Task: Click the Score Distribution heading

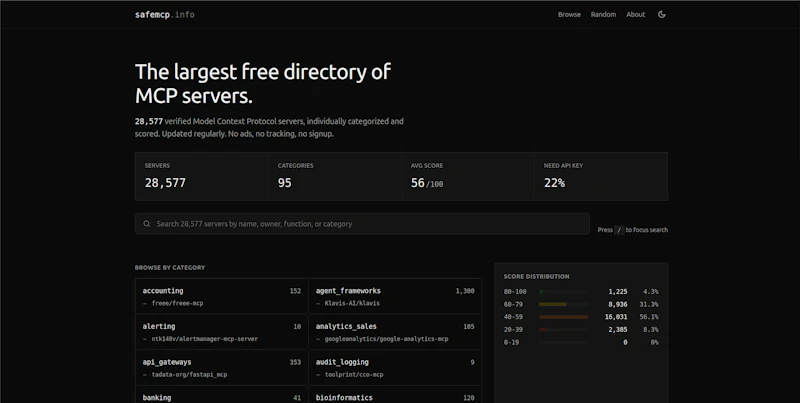Action: (536, 276)
